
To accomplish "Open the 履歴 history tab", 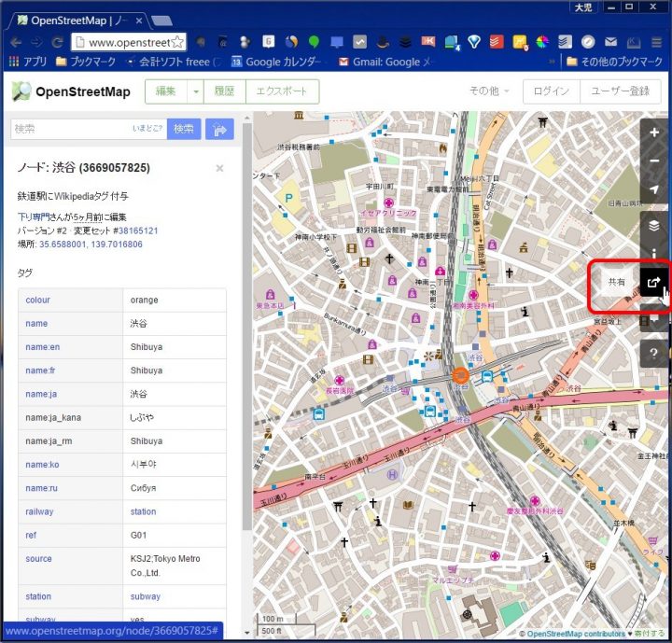I will click(225, 91).
